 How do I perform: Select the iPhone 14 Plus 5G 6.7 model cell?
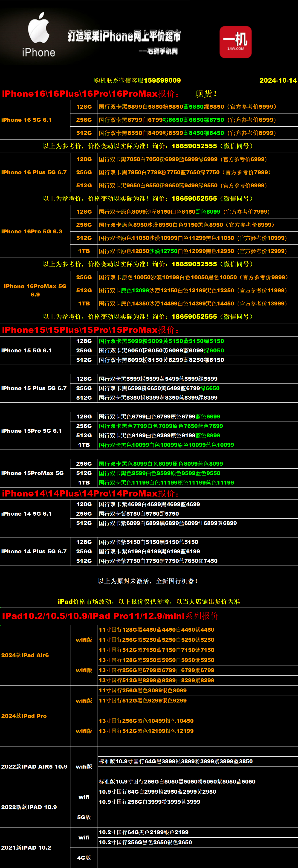pyautogui.click(x=35, y=551)
